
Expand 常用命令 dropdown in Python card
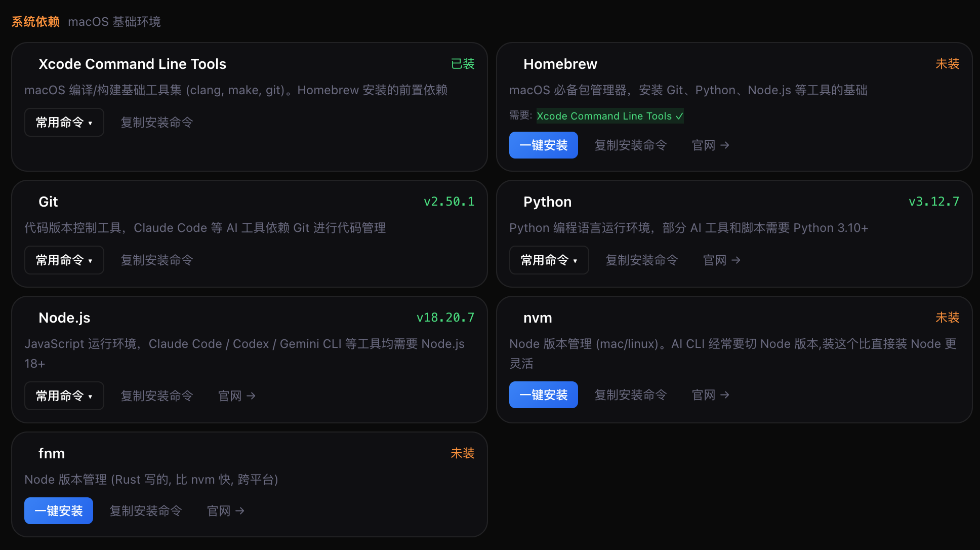point(549,260)
